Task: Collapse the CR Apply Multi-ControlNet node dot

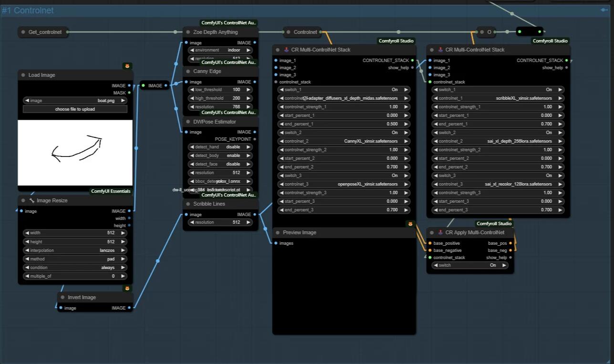Action: (431, 232)
